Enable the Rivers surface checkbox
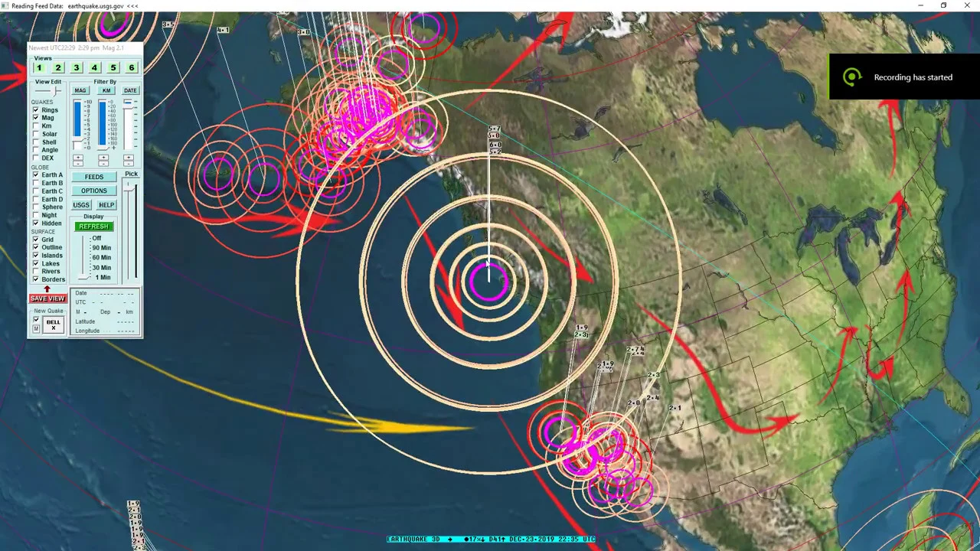This screenshot has width=980, height=551. pos(35,271)
